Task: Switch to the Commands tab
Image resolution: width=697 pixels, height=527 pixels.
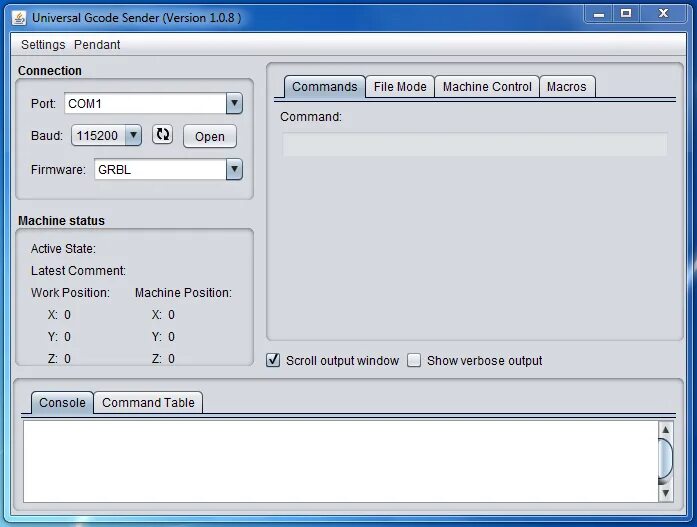Action: tap(324, 87)
